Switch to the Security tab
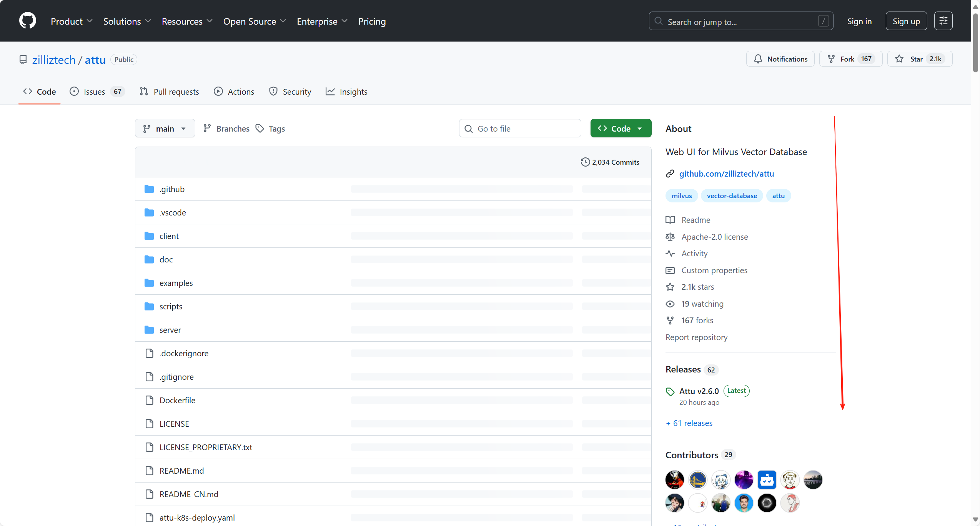 (290, 92)
